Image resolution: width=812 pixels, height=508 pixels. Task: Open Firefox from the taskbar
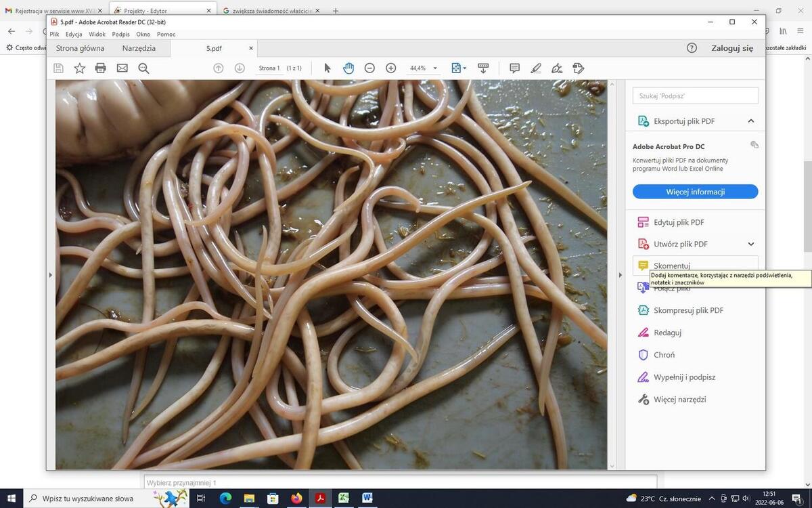296,499
